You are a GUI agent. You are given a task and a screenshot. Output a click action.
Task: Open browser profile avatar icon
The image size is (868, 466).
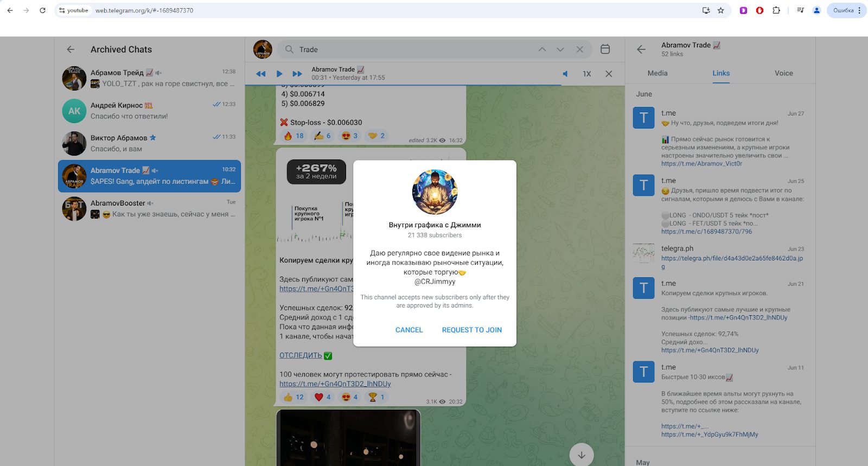[816, 10]
